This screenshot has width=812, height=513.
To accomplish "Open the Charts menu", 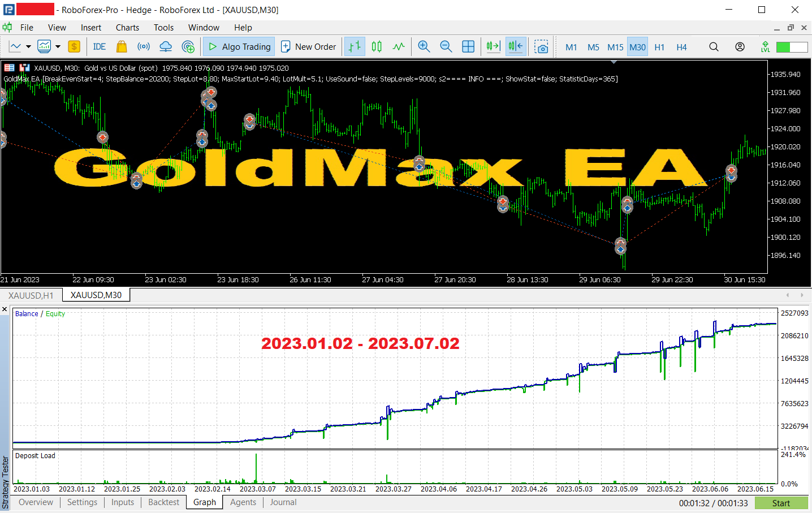I will [127, 28].
